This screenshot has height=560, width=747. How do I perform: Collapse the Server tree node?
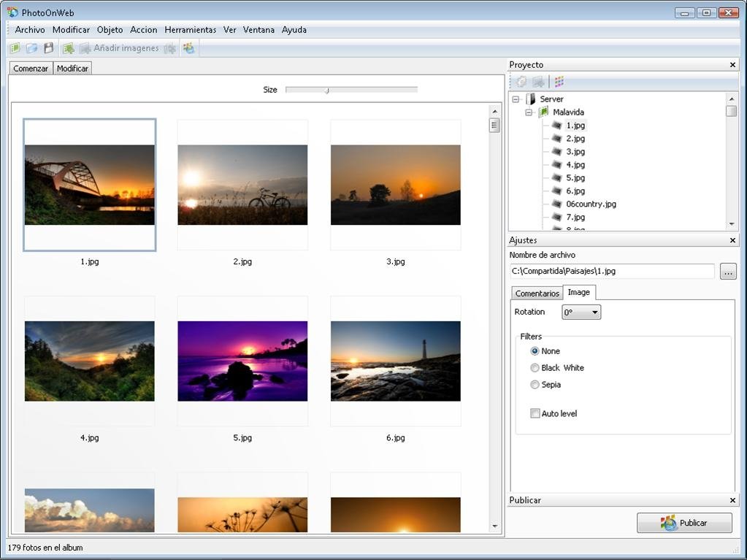(516, 99)
